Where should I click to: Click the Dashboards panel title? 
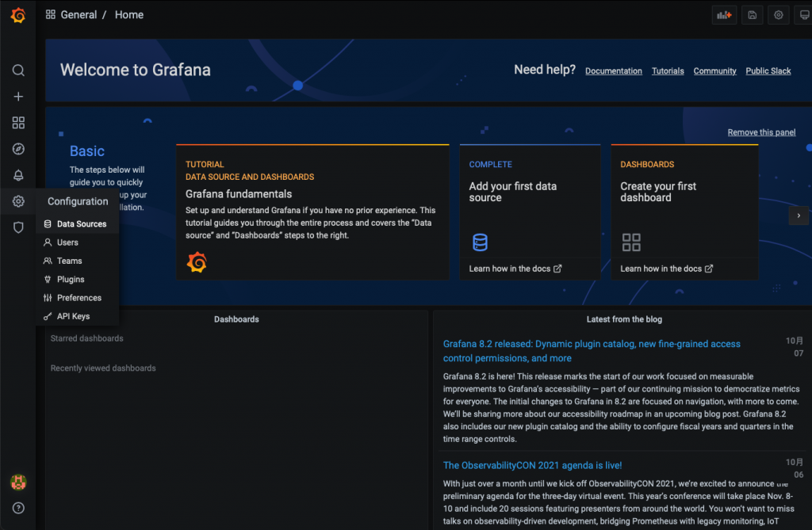[x=236, y=319]
